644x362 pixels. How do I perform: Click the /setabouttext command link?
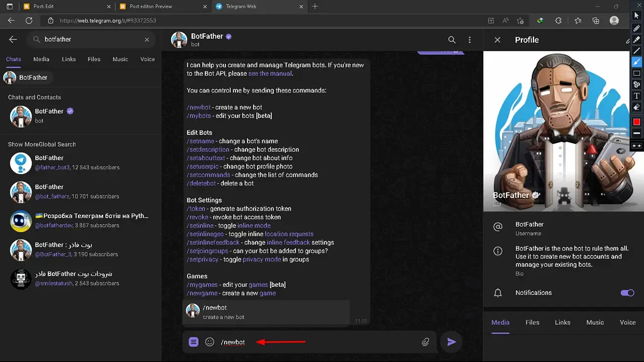coord(206,158)
